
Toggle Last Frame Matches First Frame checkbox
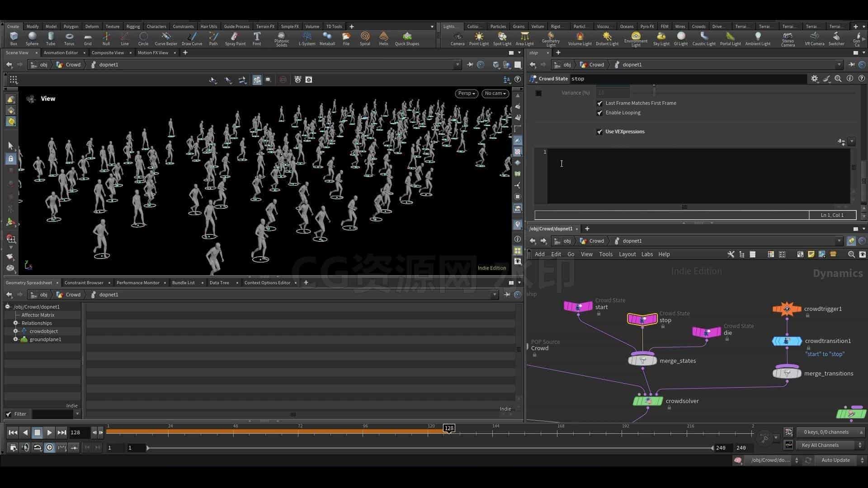coord(600,103)
